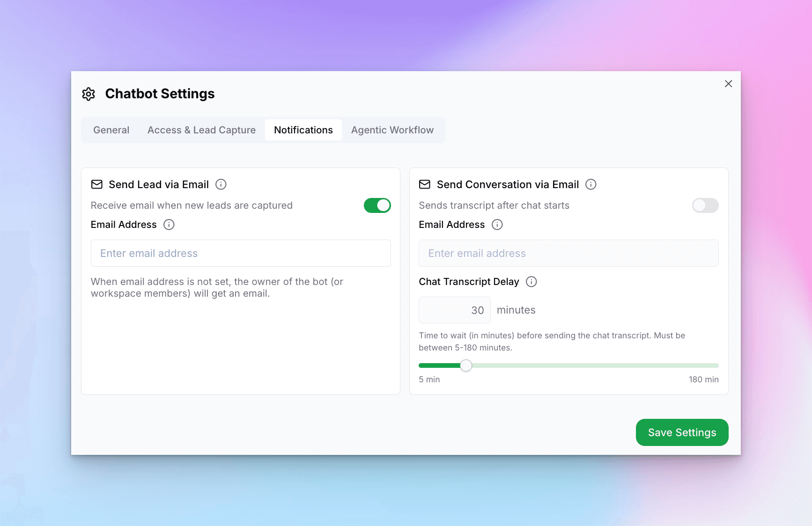Click info icon beside right Email Address label

tap(497, 225)
